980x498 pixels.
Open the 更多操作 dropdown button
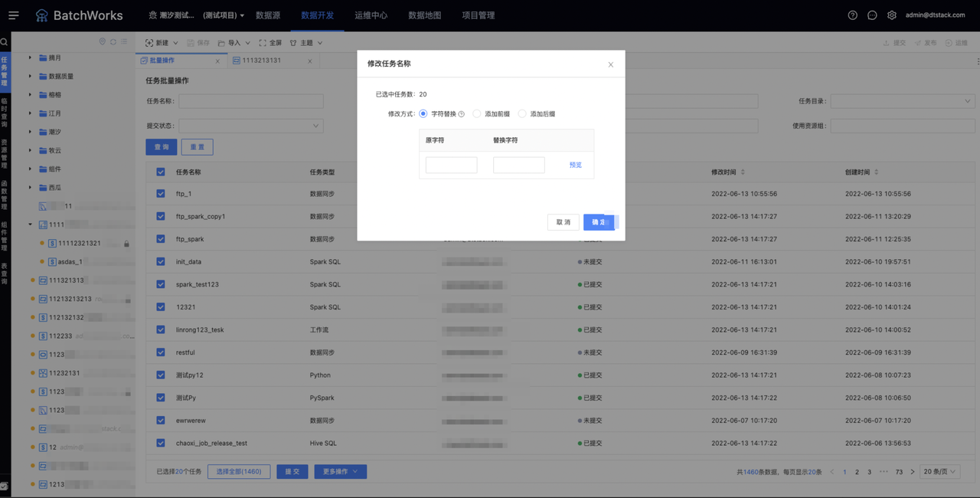(341, 472)
